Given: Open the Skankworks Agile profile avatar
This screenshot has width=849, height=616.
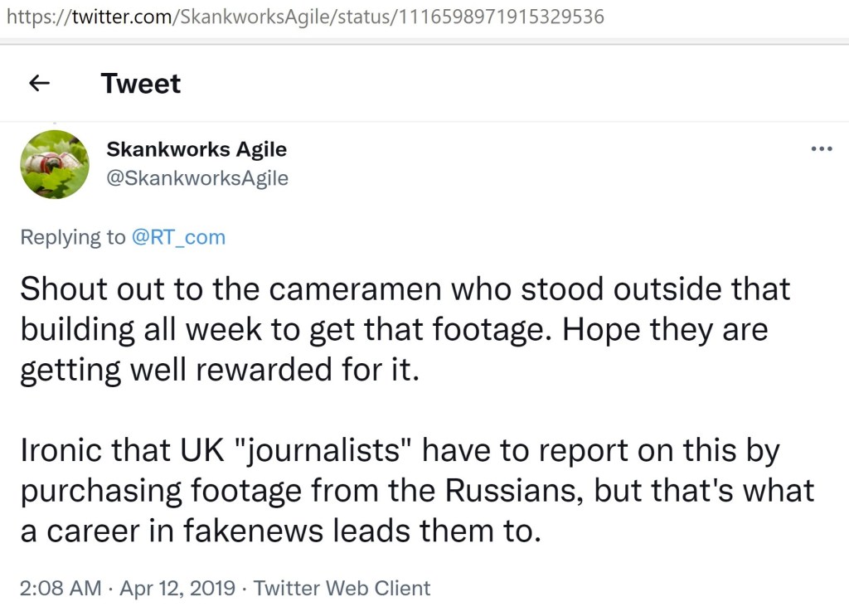Looking at the screenshot, I should pos(54,164).
